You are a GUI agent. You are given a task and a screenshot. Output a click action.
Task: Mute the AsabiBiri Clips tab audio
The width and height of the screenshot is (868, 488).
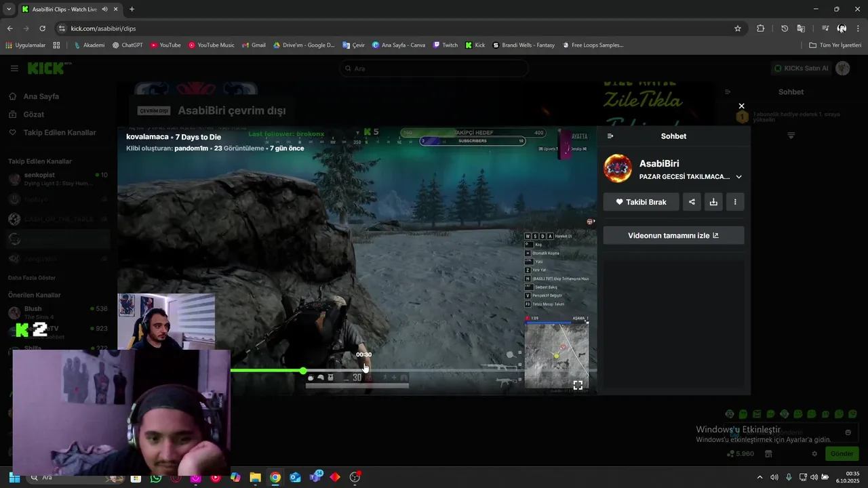[104, 9]
